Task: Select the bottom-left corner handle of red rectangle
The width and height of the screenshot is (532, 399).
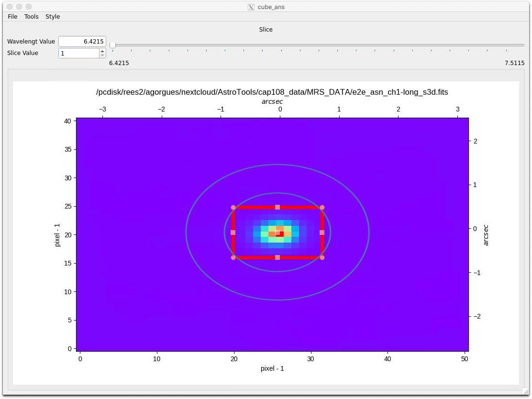Action: tap(233, 257)
